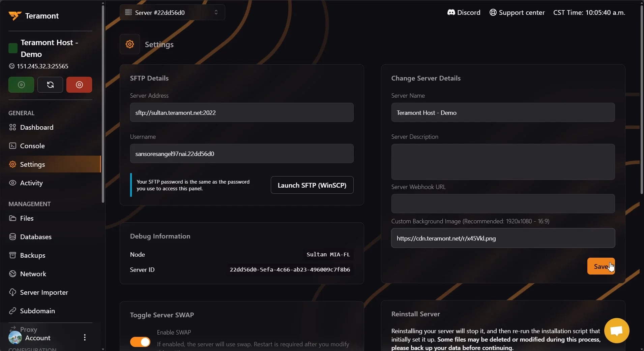Open account options three-dot menu
644x351 pixels.
click(85, 338)
